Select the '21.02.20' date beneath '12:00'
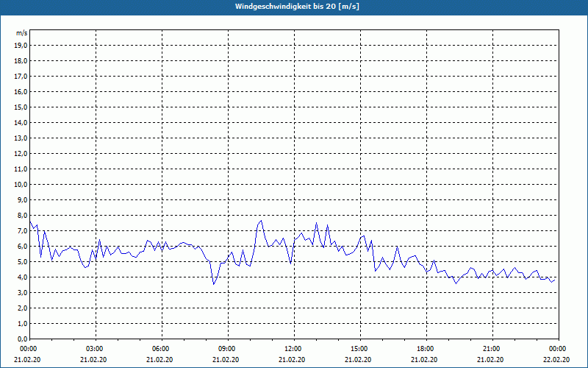This screenshot has height=368, width=588. pos(292,360)
